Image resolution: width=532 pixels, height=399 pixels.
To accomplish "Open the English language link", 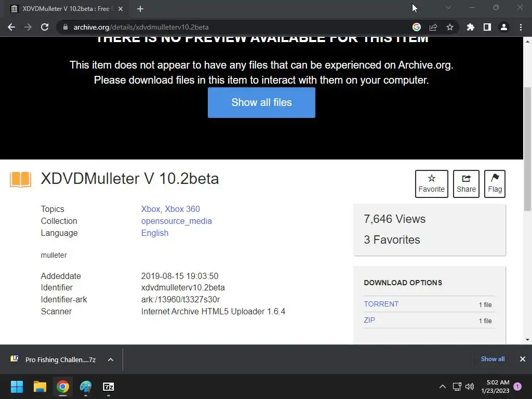I will [155, 233].
